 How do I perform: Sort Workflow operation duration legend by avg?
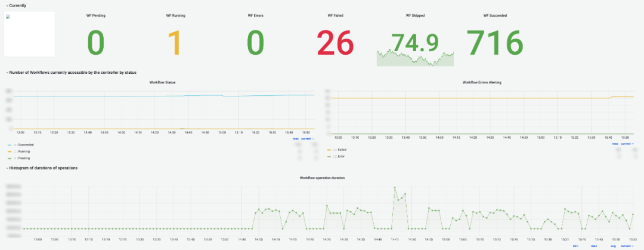[613, 246]
